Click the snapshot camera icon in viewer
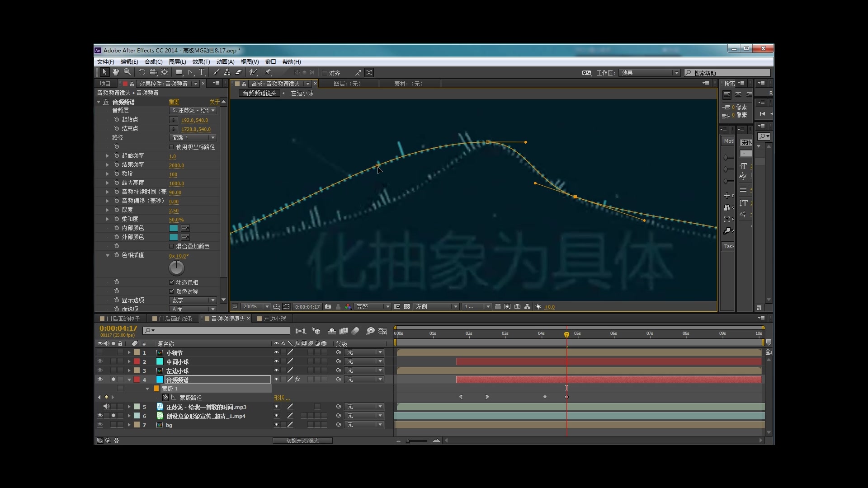868x488 pixels. (x=328, y=306)
